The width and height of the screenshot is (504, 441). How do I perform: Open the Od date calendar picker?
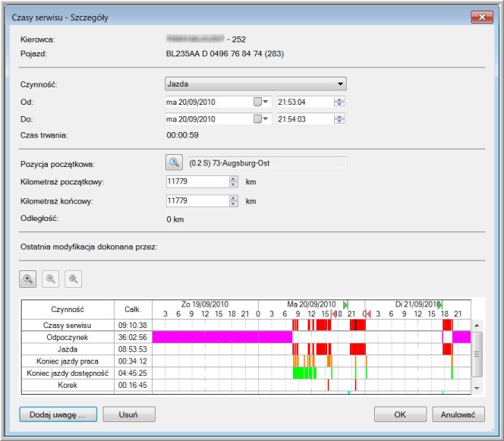pyautogui.click(x=261, y=102)
